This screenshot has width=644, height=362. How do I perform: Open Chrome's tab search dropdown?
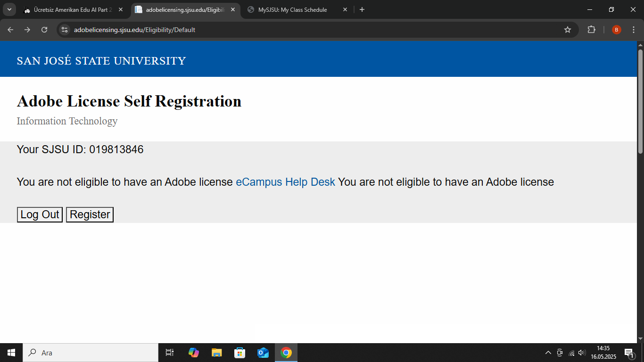pos(9,9)
